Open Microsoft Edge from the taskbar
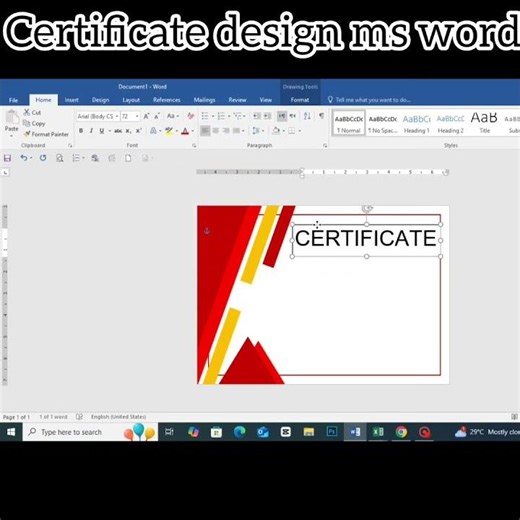 point(239,432)
